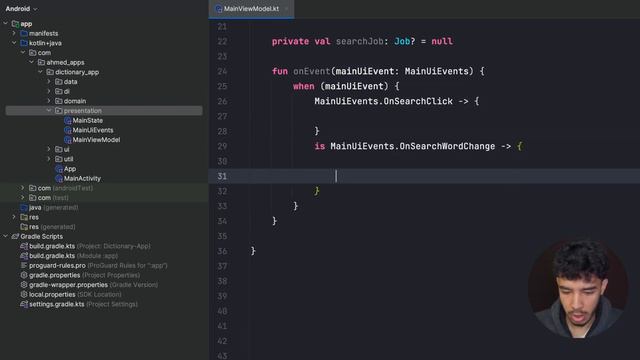Close the MainViewModel.kt tab
This screenshot has height=360, width=640.
[x=287, y=9]
